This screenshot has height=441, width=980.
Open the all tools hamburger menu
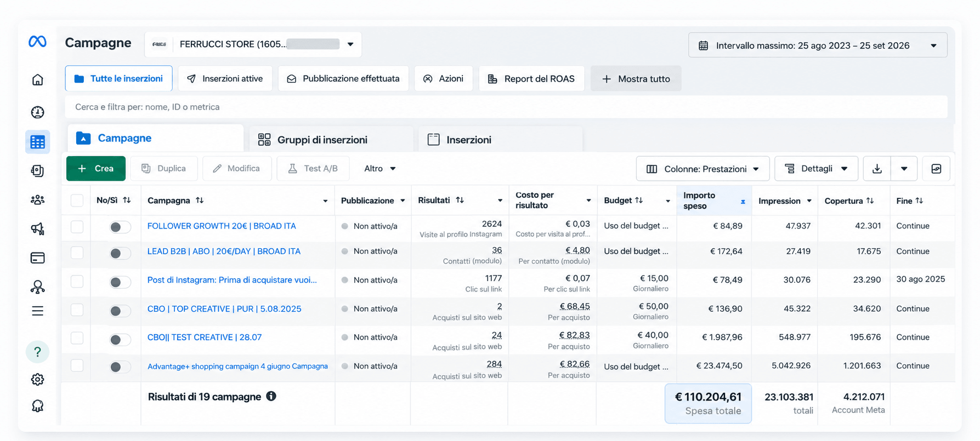pyautogui.click(x=37, y=311)
